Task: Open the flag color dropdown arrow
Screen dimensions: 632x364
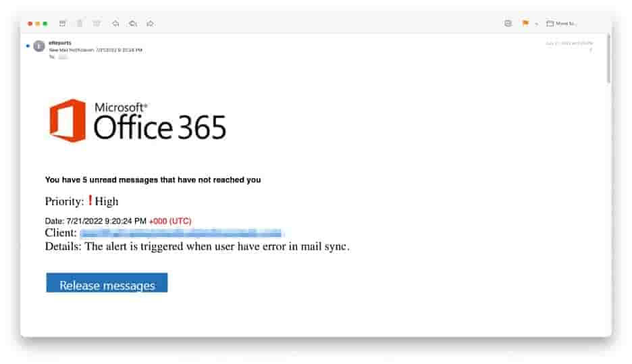Action: (536, 24)
